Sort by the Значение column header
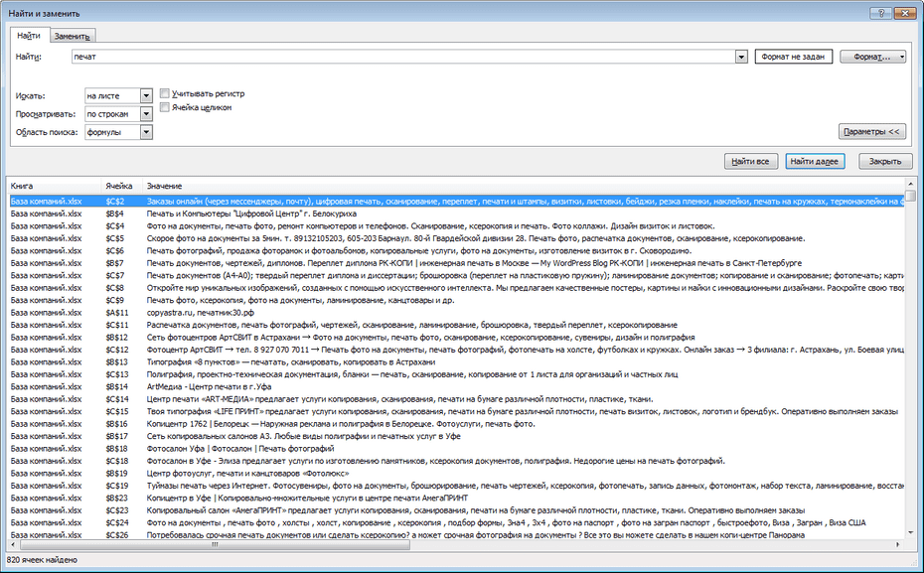Image resolution: width=924 pixels, height=573 pixels. 523,186
